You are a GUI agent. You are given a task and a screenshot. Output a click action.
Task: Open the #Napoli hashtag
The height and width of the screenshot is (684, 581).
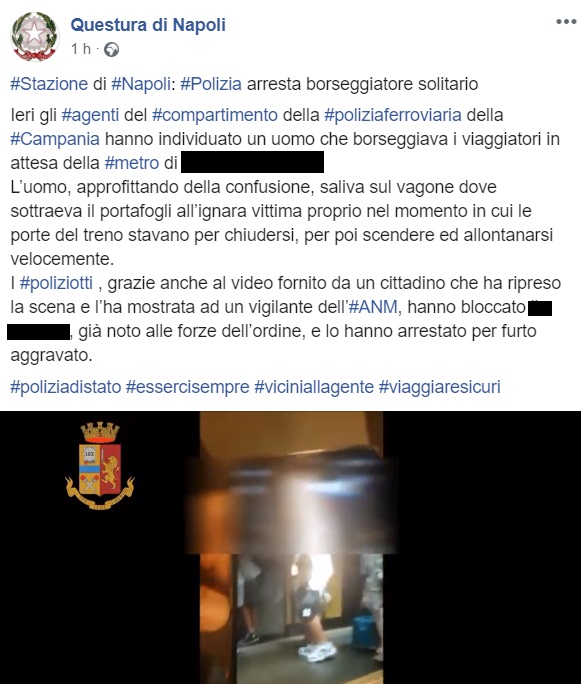pos(141,84)
